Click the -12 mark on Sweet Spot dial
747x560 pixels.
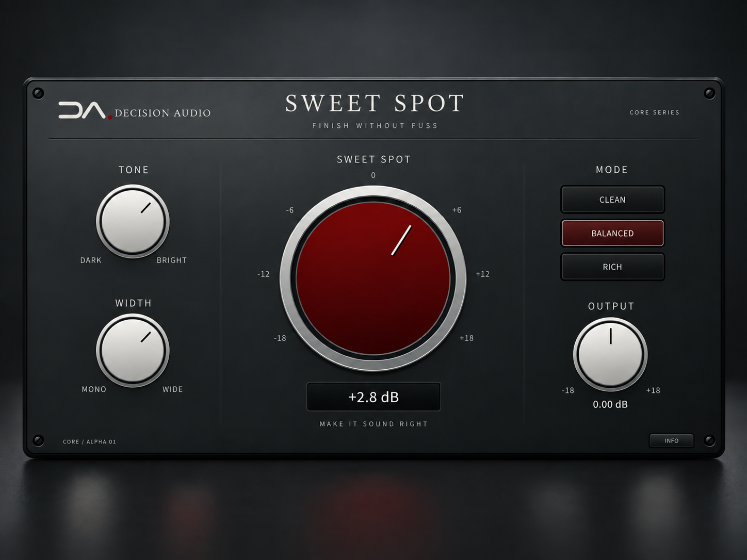[264, 274]
